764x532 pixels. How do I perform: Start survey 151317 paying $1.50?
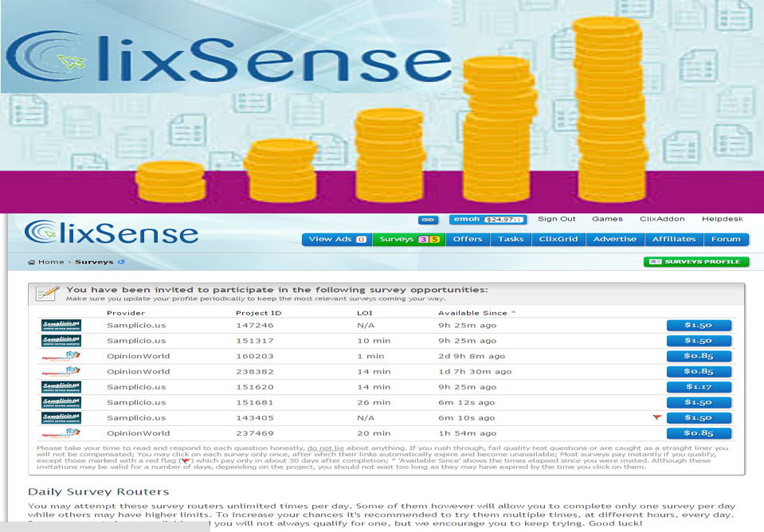point(699,341)
